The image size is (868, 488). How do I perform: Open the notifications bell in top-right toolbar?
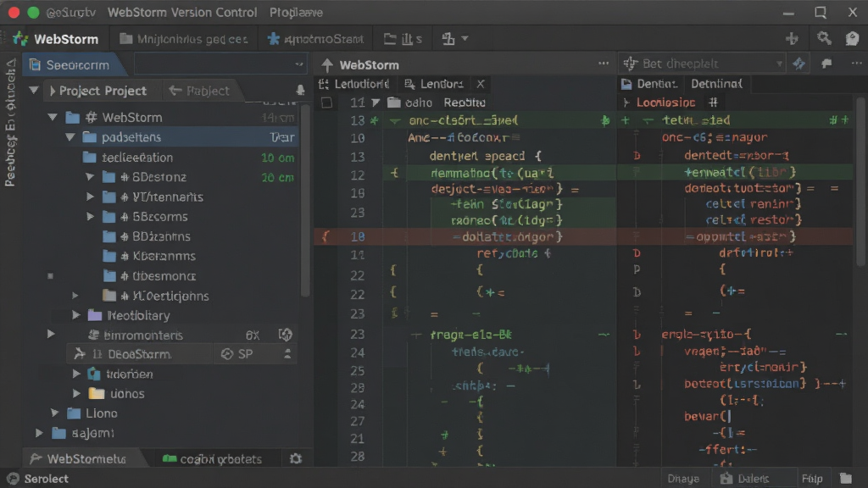(852, 38)
